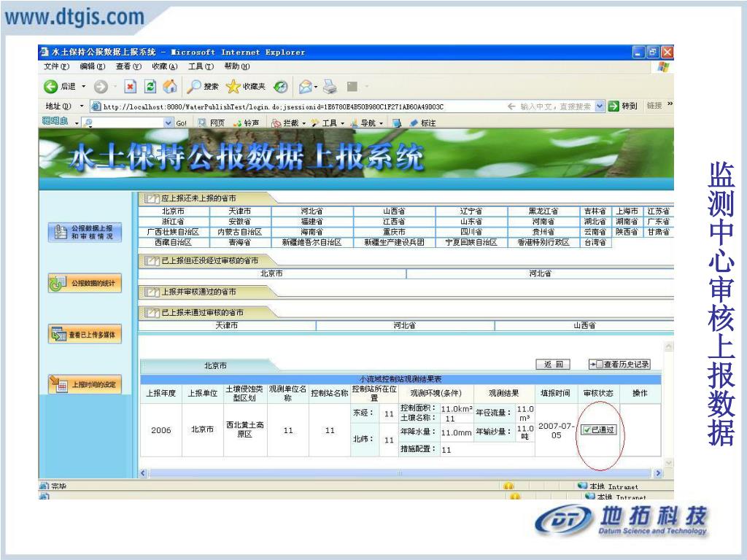Click the search toolbar text box

[123, 122]
